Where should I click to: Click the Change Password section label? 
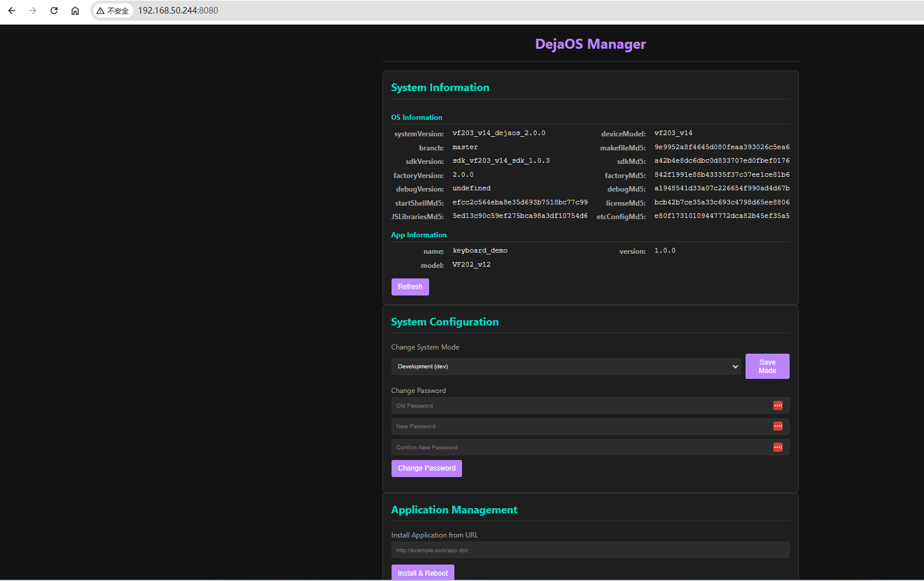[419, 391]
